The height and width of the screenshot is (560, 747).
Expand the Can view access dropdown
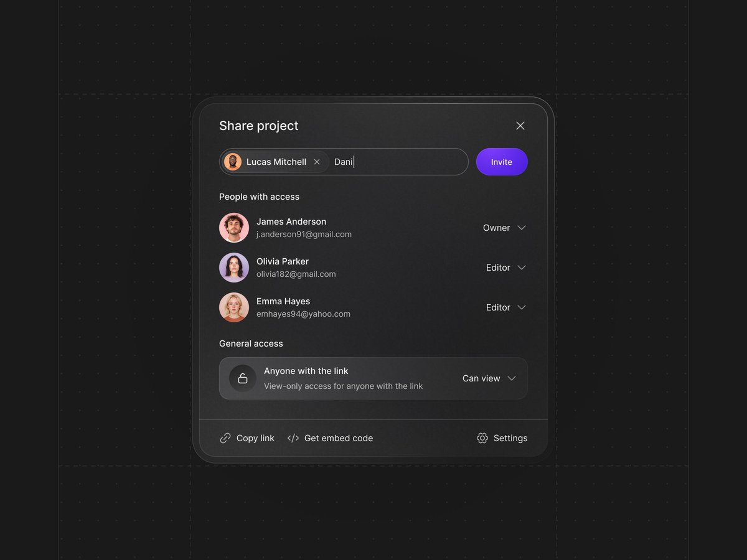pos(489,378)
